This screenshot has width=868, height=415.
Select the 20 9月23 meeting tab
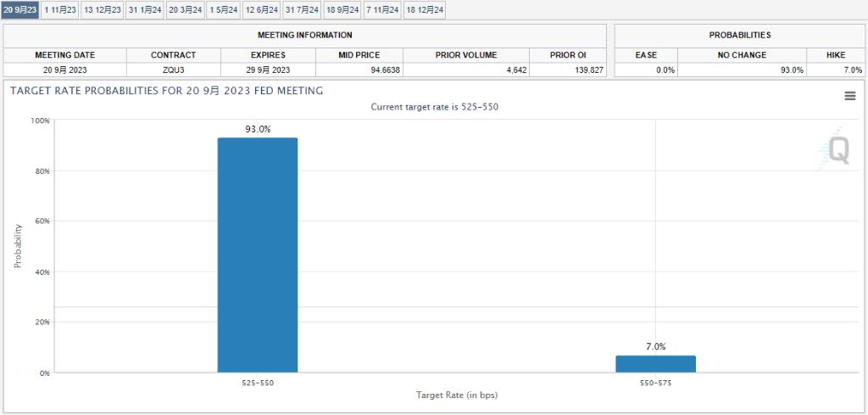(x=20, y=10)
